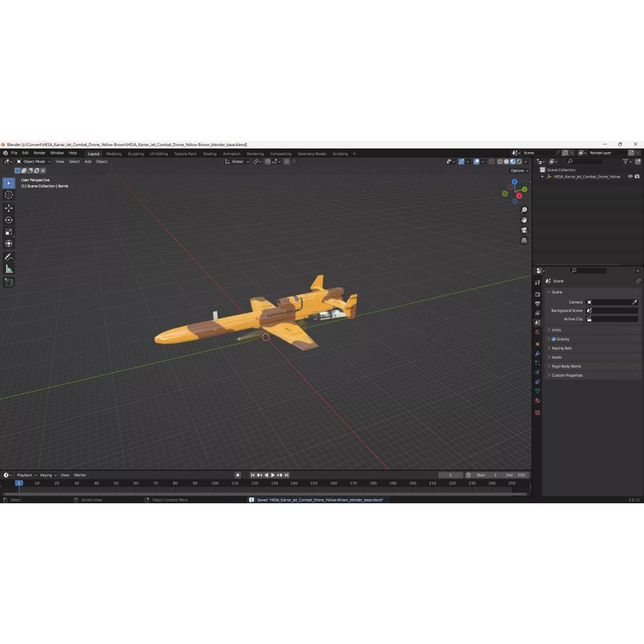Open the Object properties tab
The image size is (644, 644).
pos(538,344)
